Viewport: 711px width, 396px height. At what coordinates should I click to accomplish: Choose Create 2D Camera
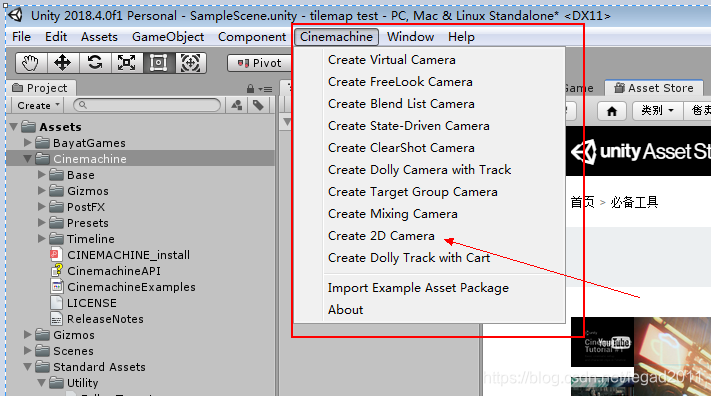[x=381, y=236]
